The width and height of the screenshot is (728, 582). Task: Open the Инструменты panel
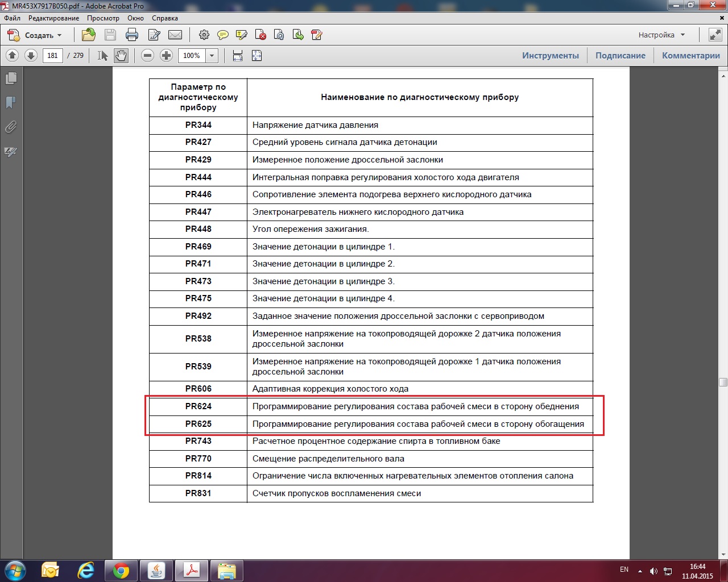(x=551, y=56)
